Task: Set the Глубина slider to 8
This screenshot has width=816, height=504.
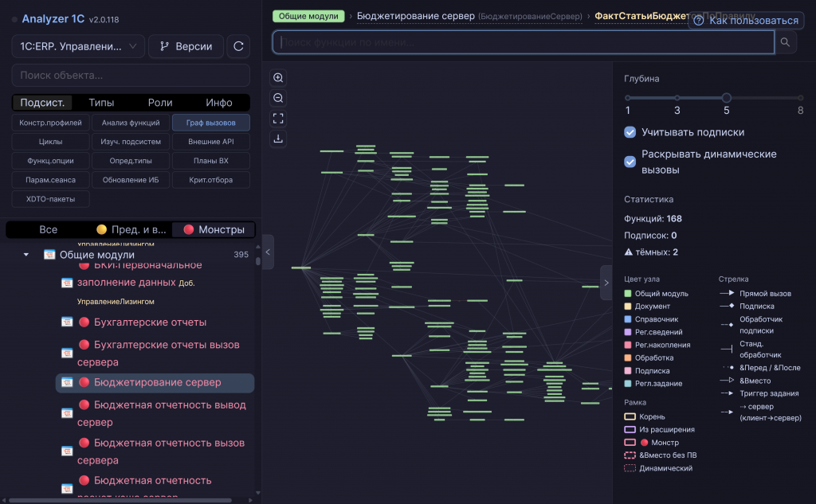Action: [x=800, y=98]
